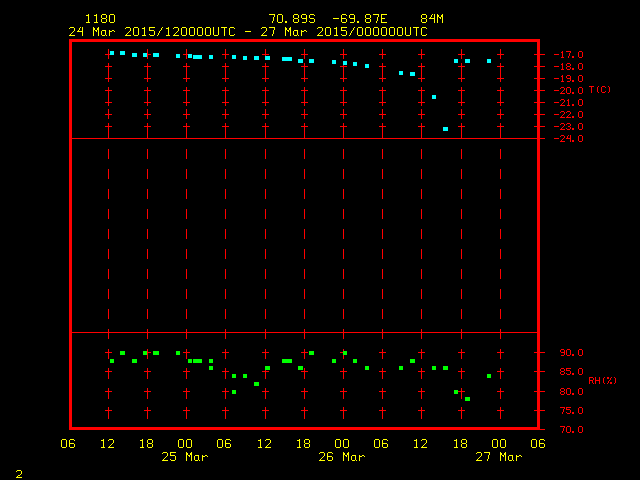
Task: Click the 70.0 humidity tick label
Action: pyautogui.click(x=569, y=430)
